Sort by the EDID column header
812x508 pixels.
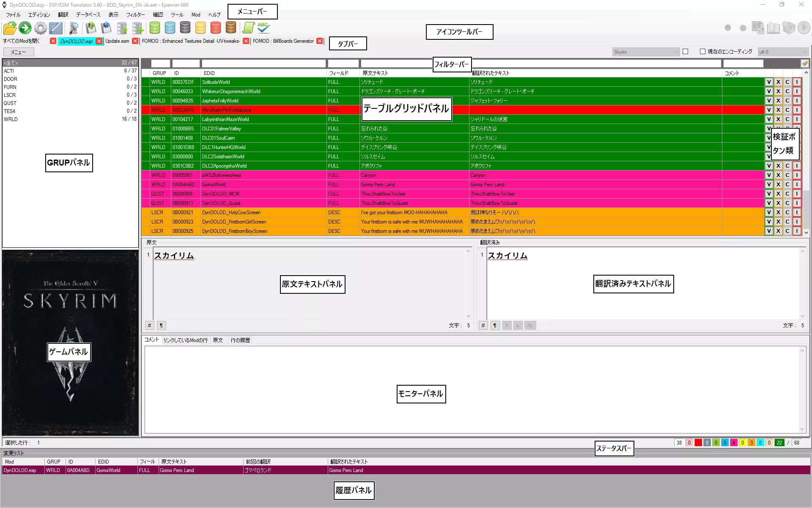pyautogui.click(x=263, y=73)
